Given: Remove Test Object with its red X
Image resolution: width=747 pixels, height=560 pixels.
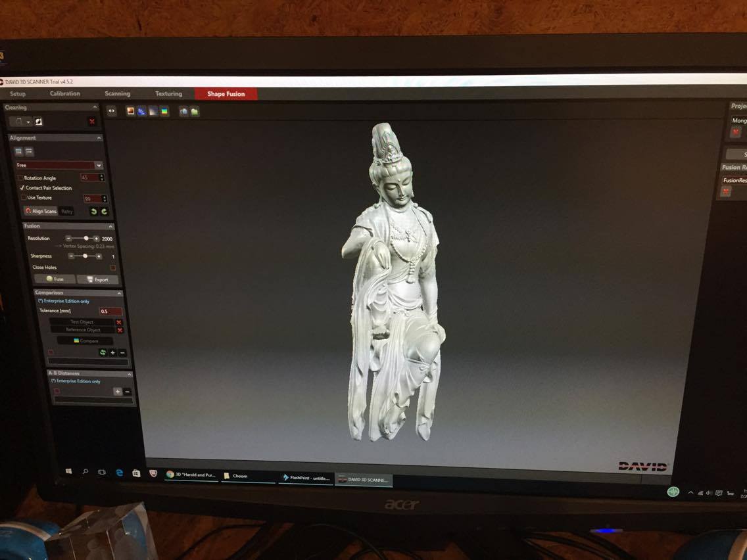Looking at the screenshot, I should click(119, 322).
